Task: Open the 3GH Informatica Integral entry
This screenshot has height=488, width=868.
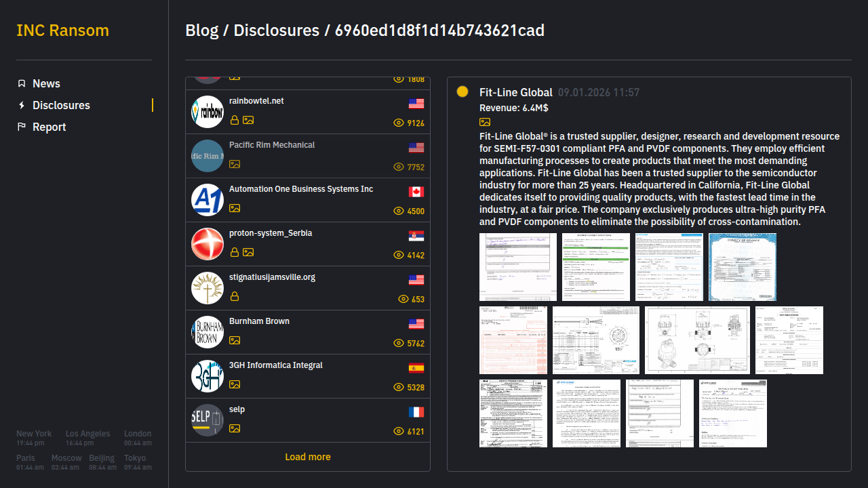Action: (x=308, y=376)
